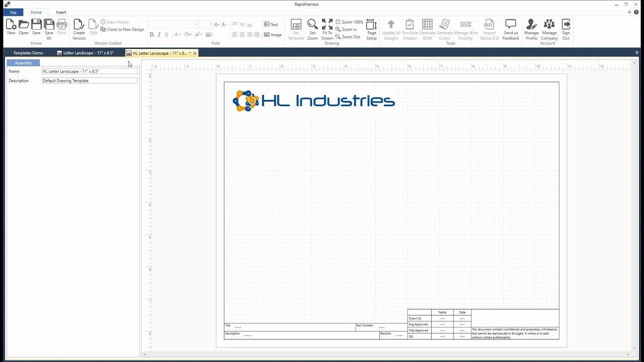Open the font color dropdown
This screenshot has height=362, width=644.
(178, 35)
